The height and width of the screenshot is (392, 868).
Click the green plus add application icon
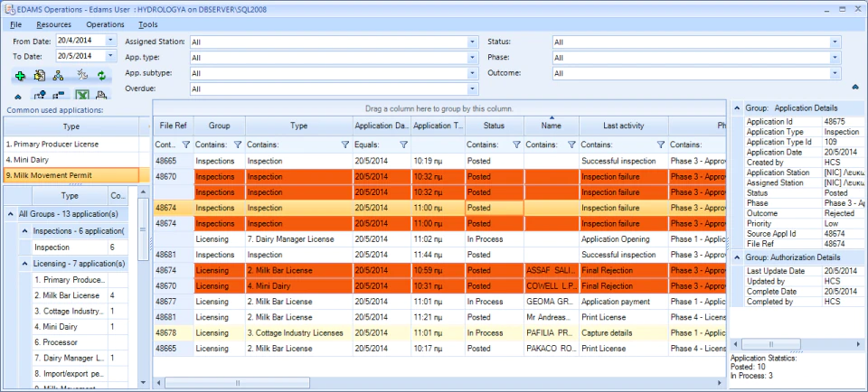pyautogui.click(x=20, y=76)
